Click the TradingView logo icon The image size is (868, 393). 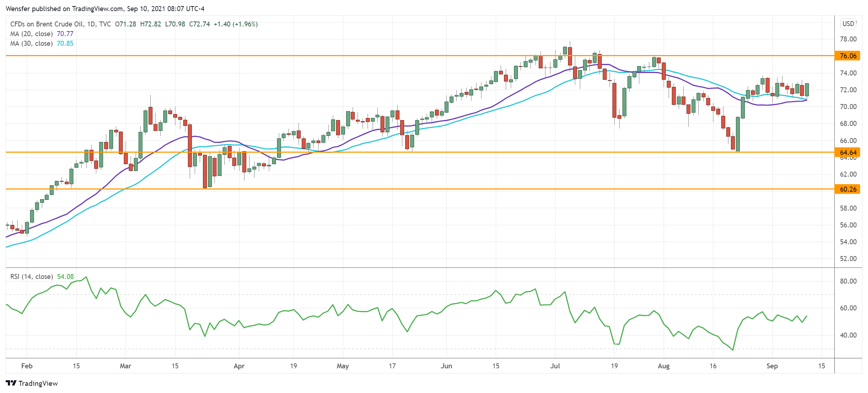coord(11,383)
